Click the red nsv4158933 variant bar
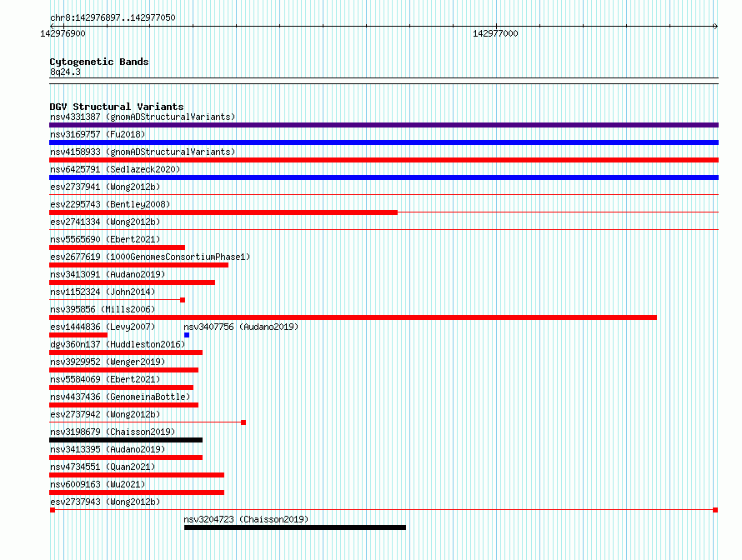The width and height of the screenshot is (742, 560). pyautogui.click(x=384, y=160)
